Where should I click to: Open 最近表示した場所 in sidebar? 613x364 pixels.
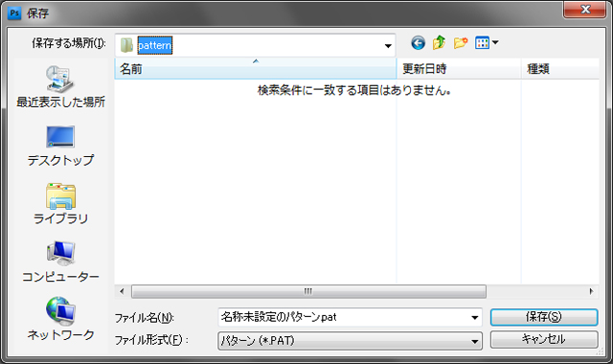click(x=60, y=87)
